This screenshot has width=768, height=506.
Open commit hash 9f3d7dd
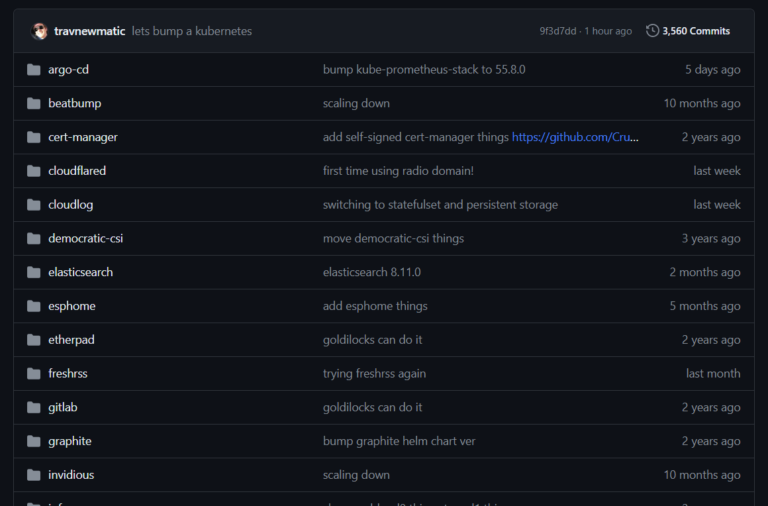pyautogui.click(x=559, y=31)
